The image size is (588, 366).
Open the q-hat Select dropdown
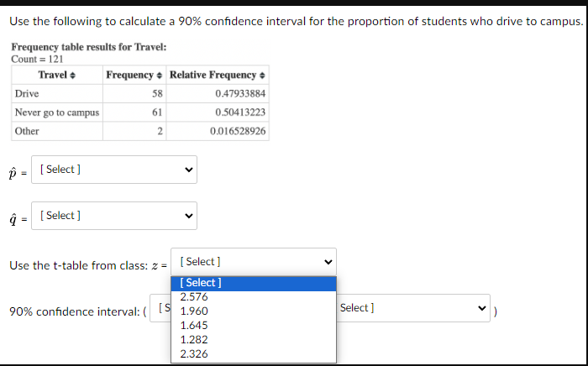point(114,216)
